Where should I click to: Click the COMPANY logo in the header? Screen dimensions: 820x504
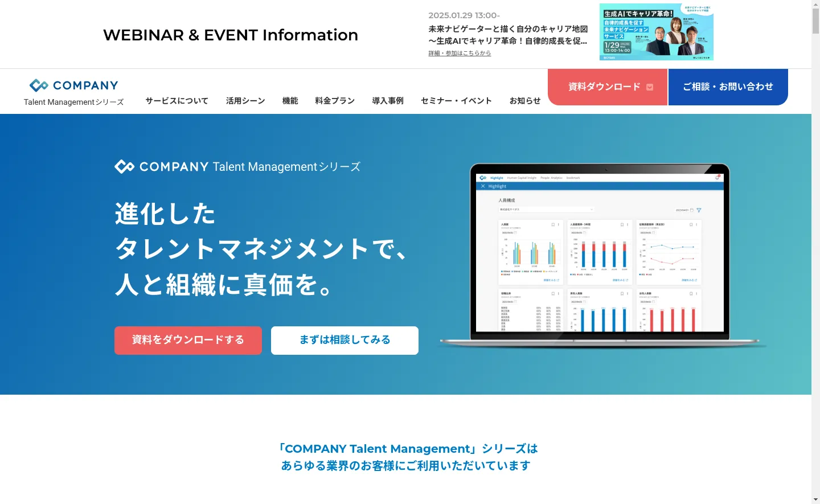coord(74,86)
